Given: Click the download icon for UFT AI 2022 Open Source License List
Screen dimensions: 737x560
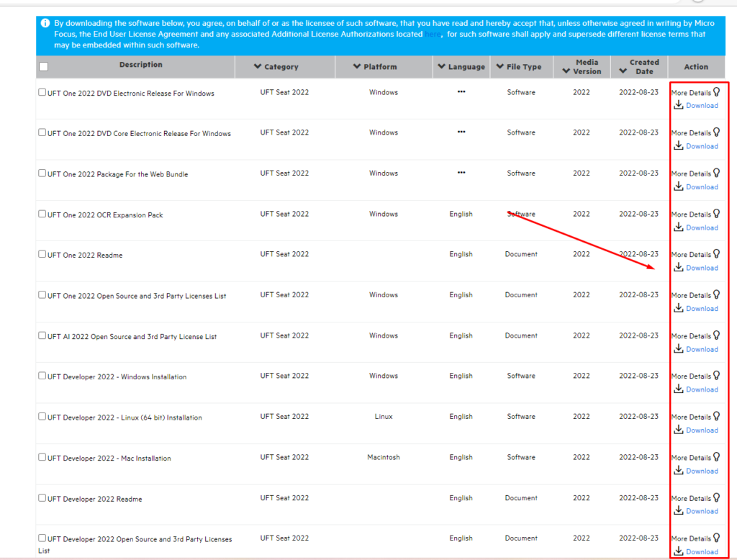Looking at the screenshot, I should tap(678, 348).
